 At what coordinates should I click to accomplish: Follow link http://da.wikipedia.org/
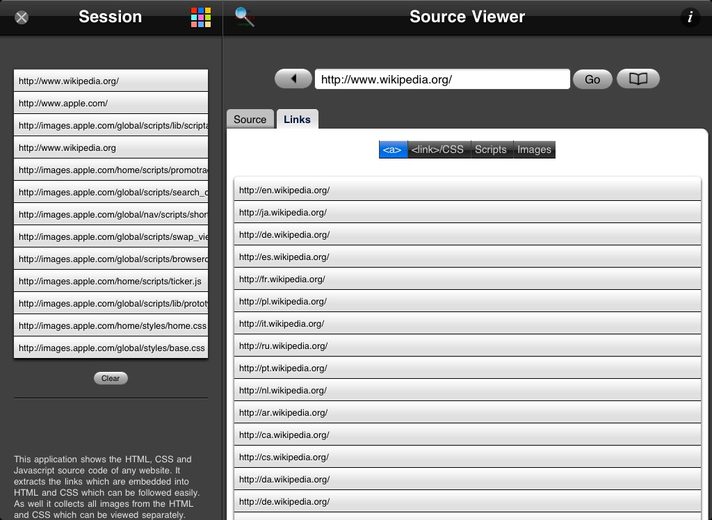click(x=468, y=479)
